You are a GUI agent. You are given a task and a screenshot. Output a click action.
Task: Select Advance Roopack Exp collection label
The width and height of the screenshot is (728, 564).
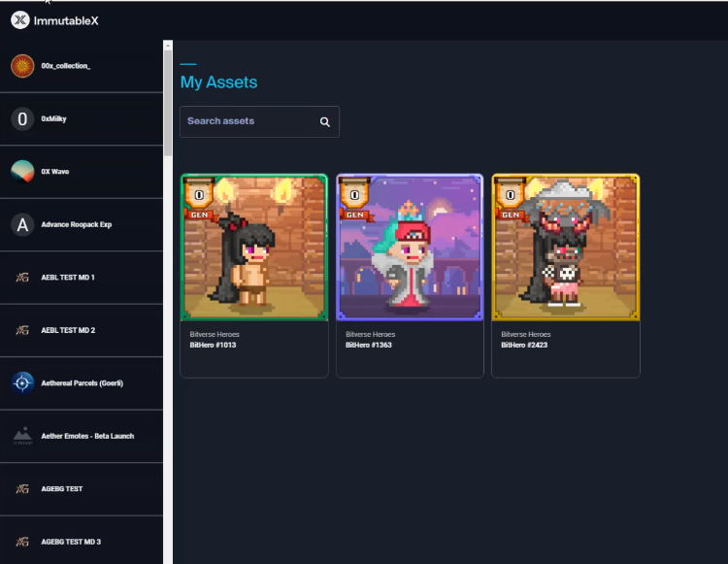(76, 224)
